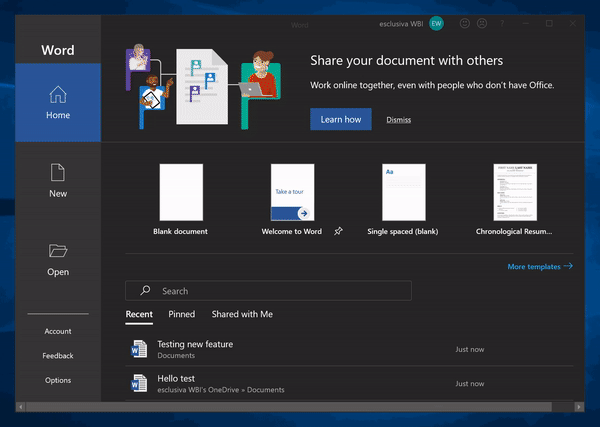Click the Share your document with others heading
Image resolution: width=600 pixels, height=427 pixels.
click(x=406, y=60)
